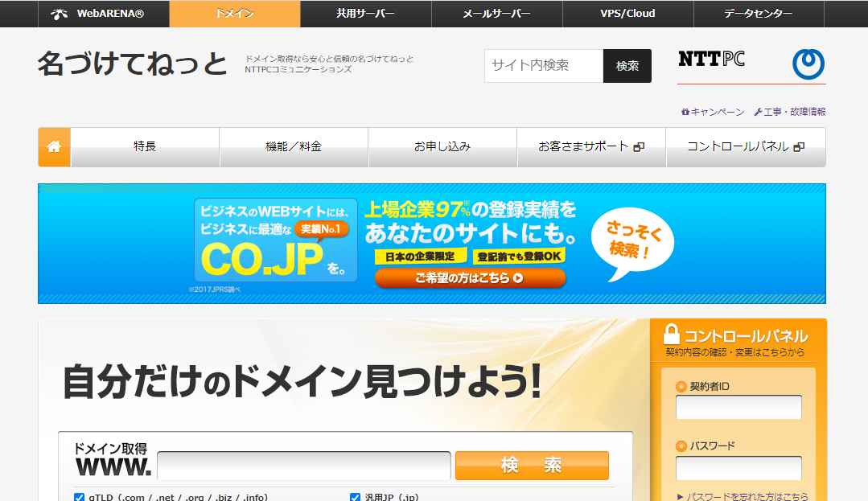The image size is (868, 501).
Task: Click the WebARENA logo icon
Action: click(60, 14)
